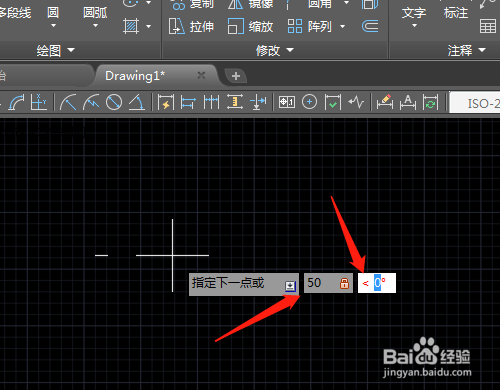
Task: Select the dimension text edit icon
Action: (x=408, y=102)
